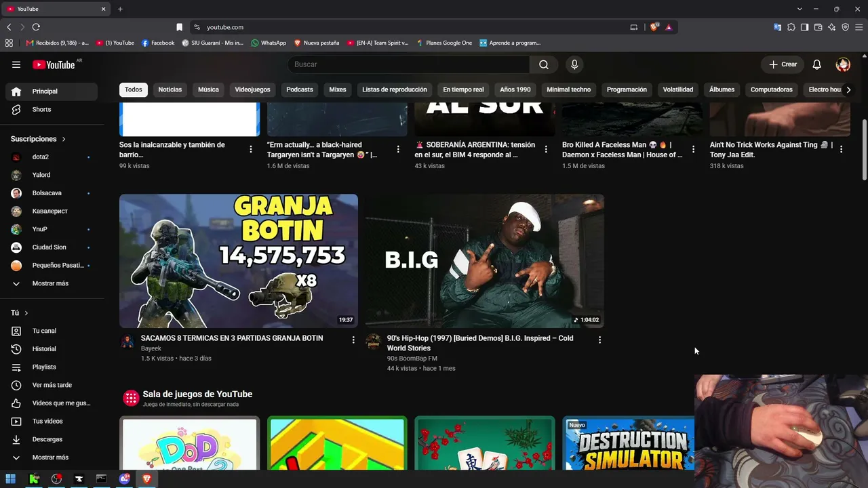Open Videos que me gustan list

52,403
